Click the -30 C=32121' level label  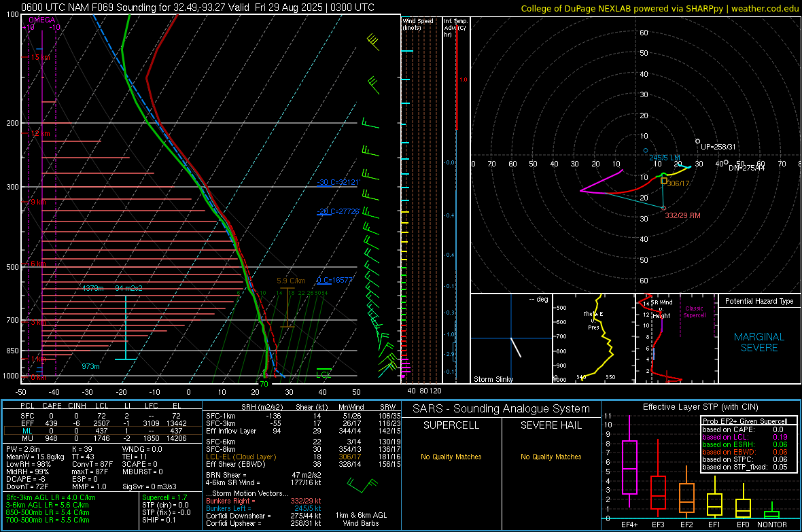[338, 182]
